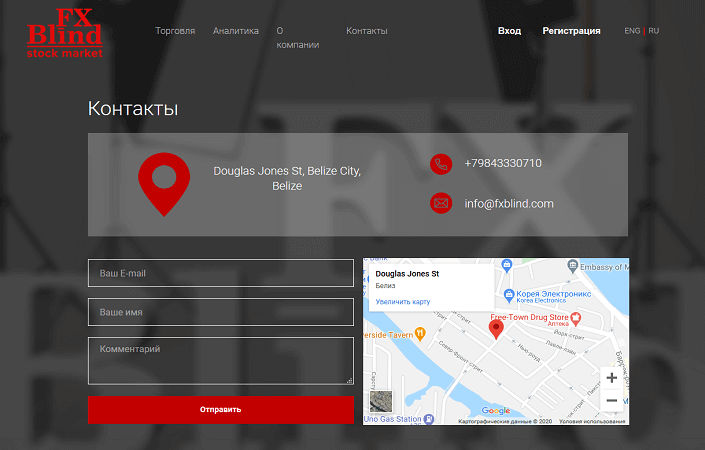This screenshot has width=705, height=450.
Task: Focus the Ваш E-mail input field
Action: (x=220, y=273)
